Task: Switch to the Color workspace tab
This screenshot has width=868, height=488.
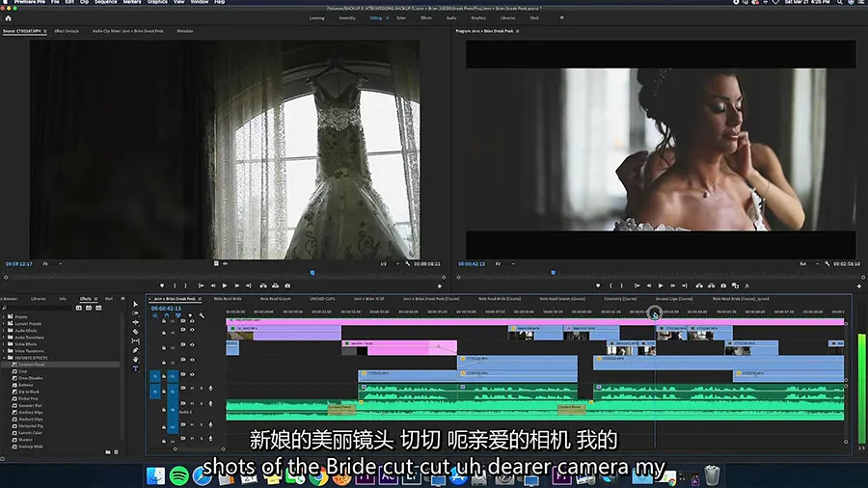Action: (401, 17)
